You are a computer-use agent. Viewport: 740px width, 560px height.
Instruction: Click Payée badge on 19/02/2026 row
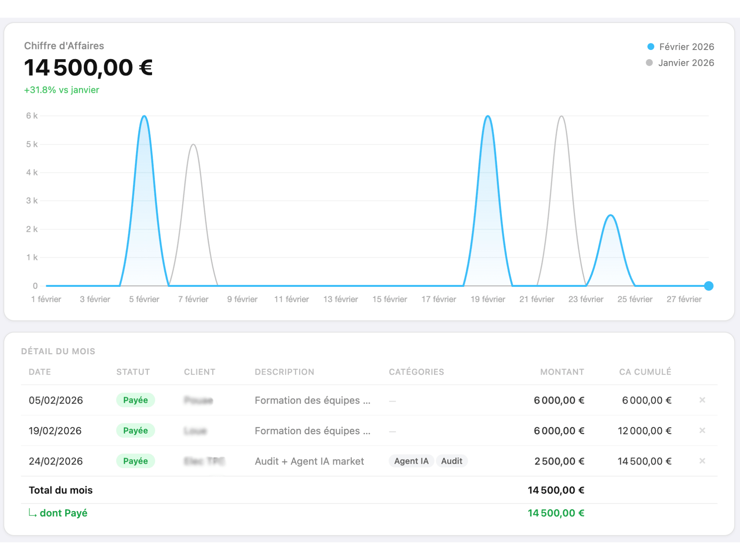(135, 430)
